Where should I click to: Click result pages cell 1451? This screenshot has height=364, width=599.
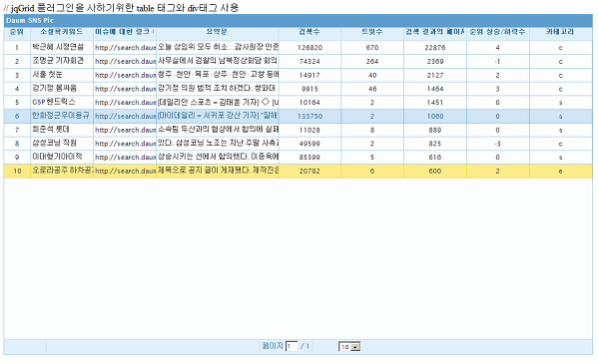[435, 103]
